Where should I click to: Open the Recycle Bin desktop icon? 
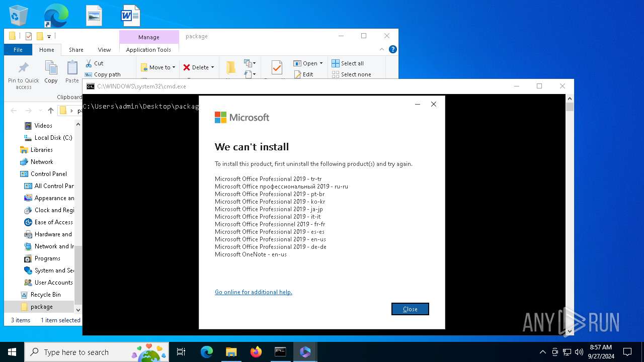[19, 15]
